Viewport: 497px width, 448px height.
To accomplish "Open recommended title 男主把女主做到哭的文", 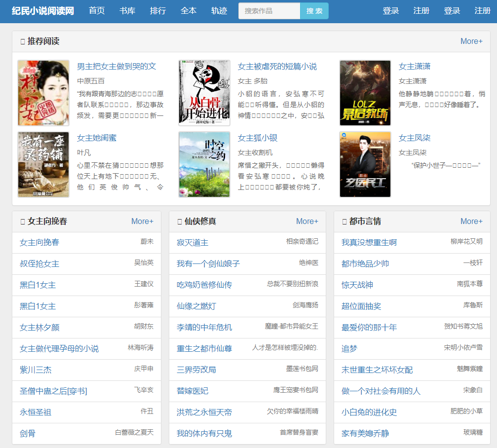I will (x=116, y=67).
